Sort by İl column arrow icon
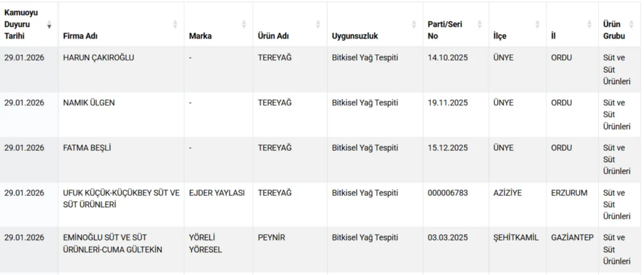The width and height of the screenshot is (644, 275). (x=589, y=24)
